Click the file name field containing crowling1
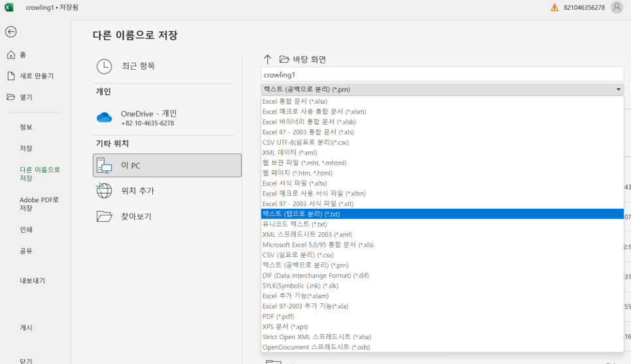631x364 pixels. [x=442, y=75]
